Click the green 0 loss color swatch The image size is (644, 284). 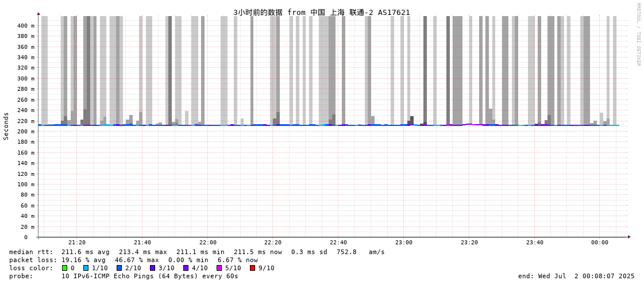point(64,268)
